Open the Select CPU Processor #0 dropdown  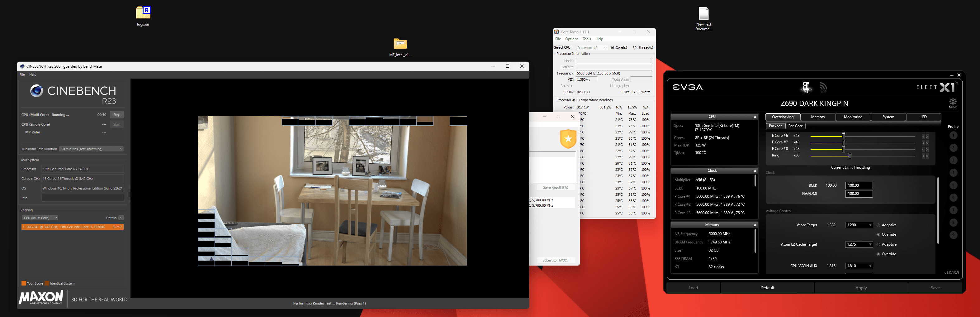tap(592, 48)
